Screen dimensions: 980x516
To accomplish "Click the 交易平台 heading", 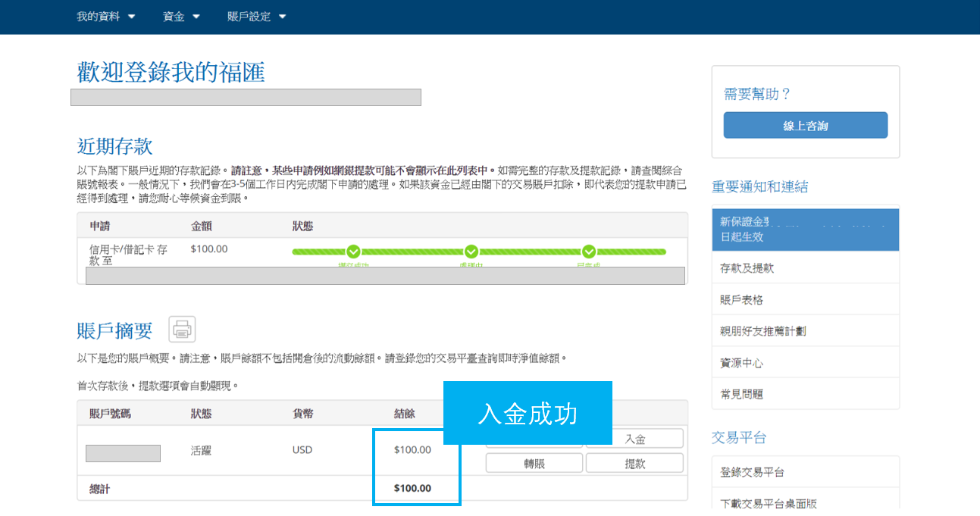I will (x=739, y=437).
